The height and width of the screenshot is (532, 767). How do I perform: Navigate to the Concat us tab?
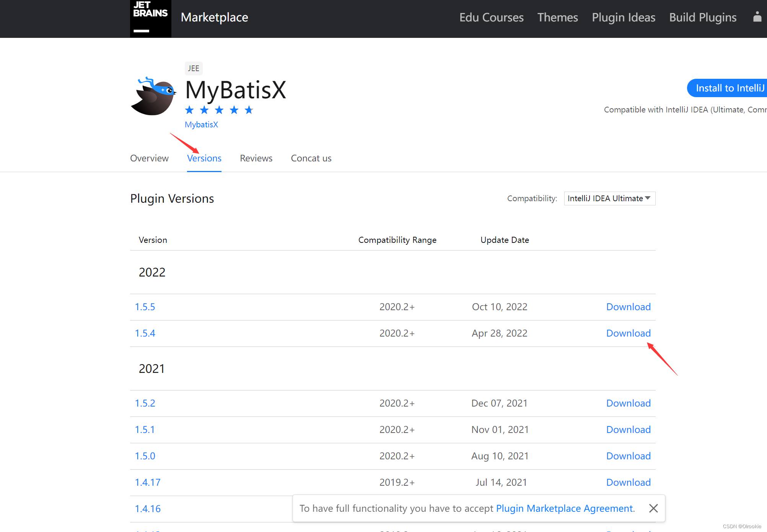tap(311, 158)
